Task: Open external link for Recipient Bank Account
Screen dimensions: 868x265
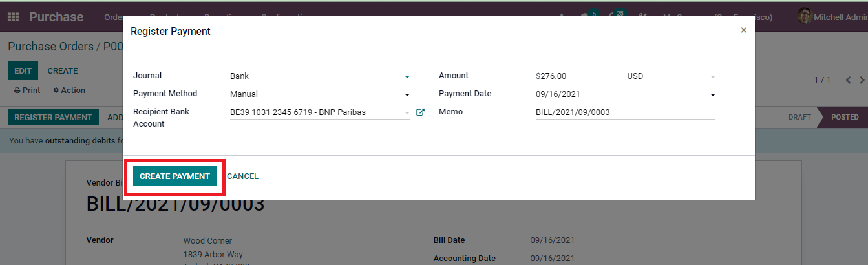Action: (x=420, y=112)
